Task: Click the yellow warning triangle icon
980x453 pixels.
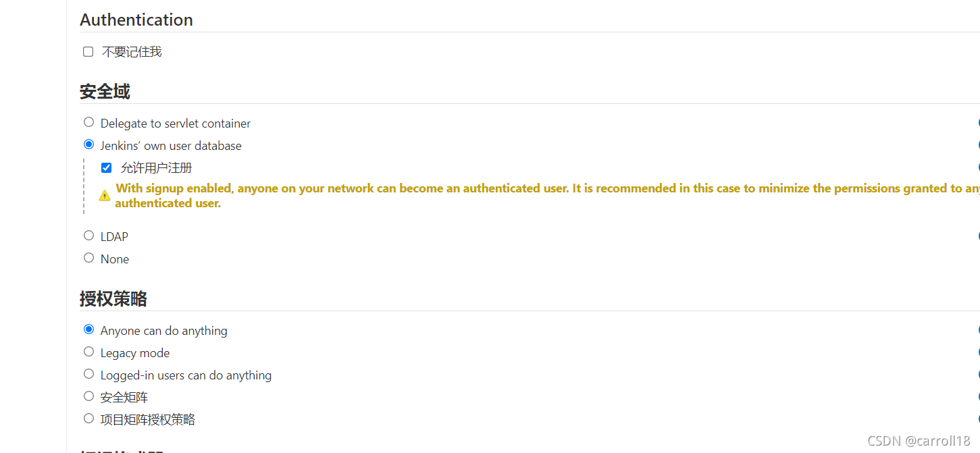Action: pyautogui.click(x=104, y=195)
